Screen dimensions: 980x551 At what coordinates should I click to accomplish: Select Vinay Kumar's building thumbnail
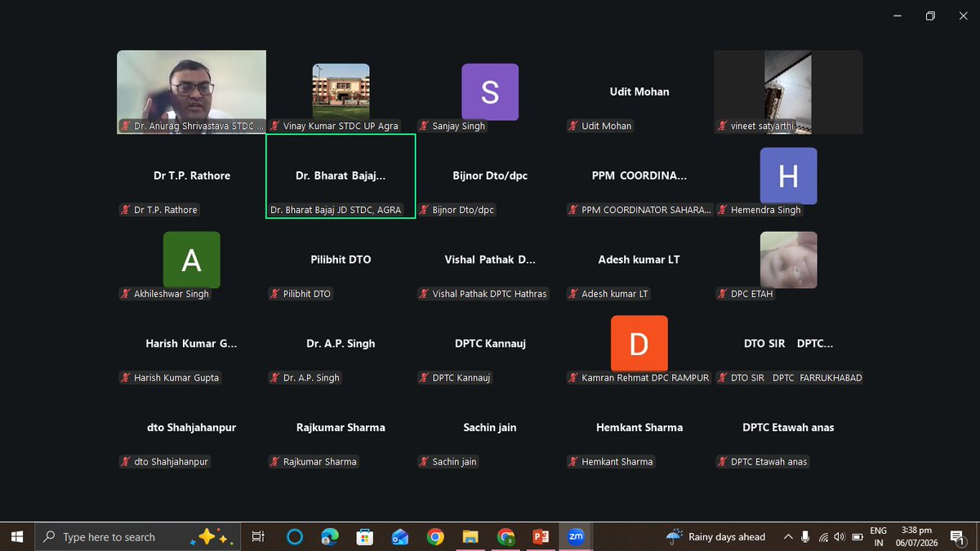pyautogui.click(x=341, y=91)
